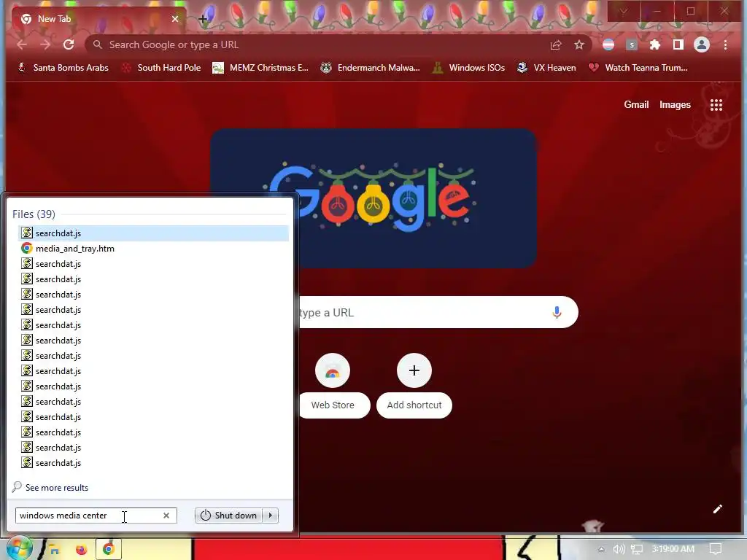Open the Gmail link

tap(636, 105)
